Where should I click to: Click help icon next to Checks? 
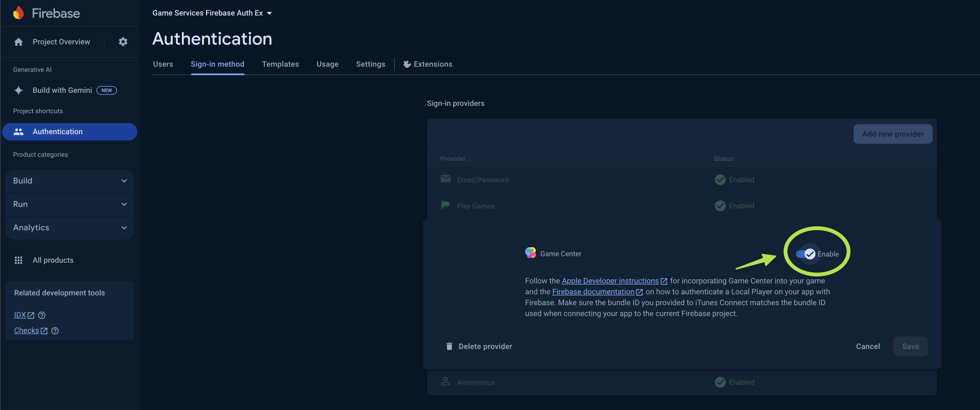(x=55, y=331)
